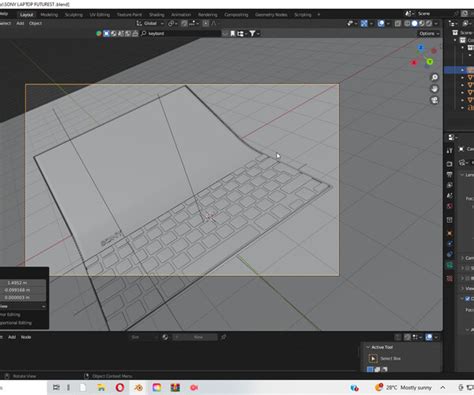Open the snapping options dropdown

point(194,23)
